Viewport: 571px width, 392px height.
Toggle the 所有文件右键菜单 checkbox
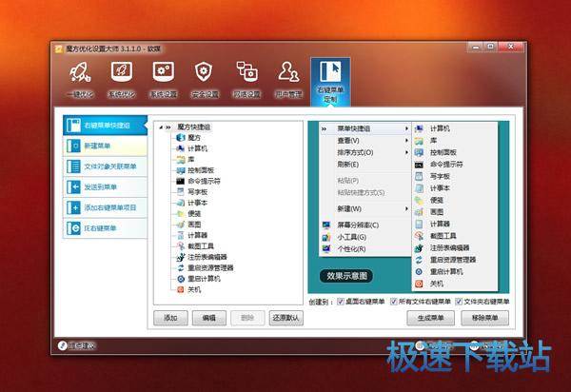click(x=394, y=302)
